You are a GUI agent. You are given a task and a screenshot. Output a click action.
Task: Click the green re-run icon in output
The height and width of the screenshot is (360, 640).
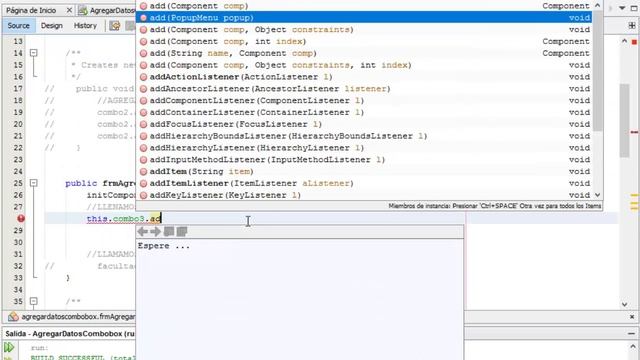[9, 347]
